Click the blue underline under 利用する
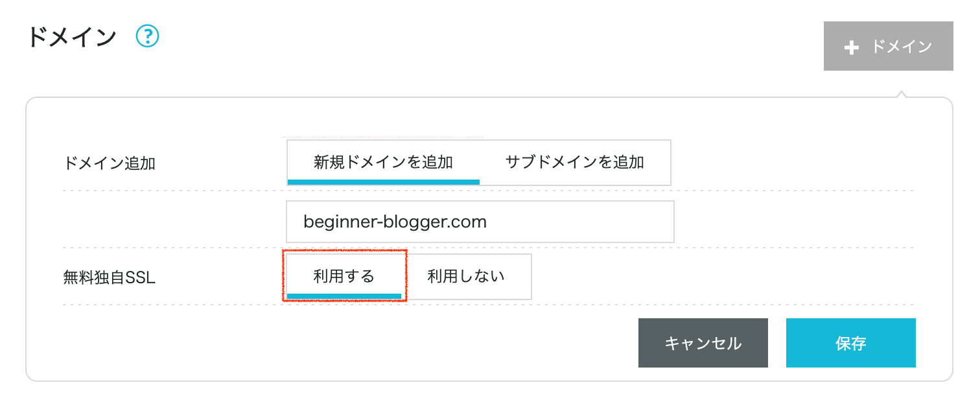980x398 pixels. coord(344,297)
